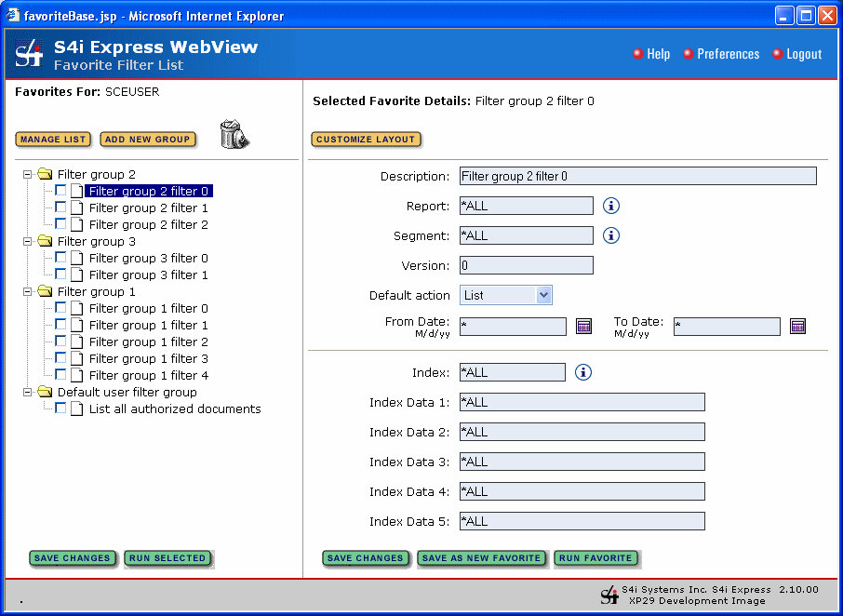
Task: Open Help from the header
Action: (x=658, y=54)
